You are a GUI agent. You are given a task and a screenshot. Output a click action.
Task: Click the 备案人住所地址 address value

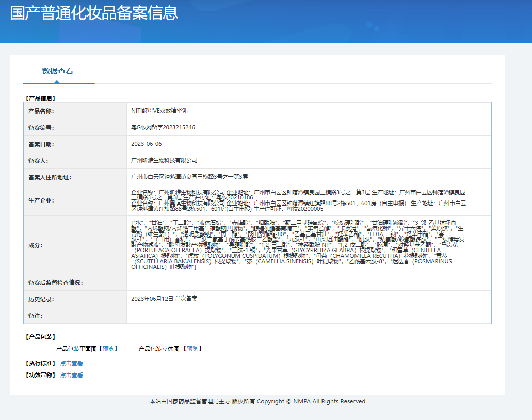click(x=189, y=177)
